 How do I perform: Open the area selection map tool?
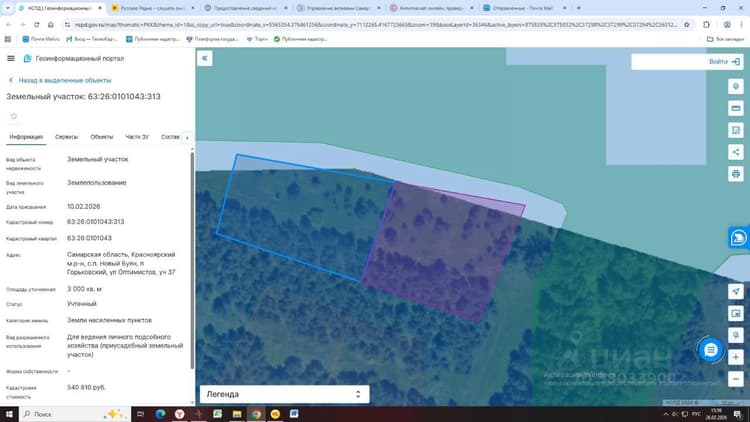(x=736, y=130)
